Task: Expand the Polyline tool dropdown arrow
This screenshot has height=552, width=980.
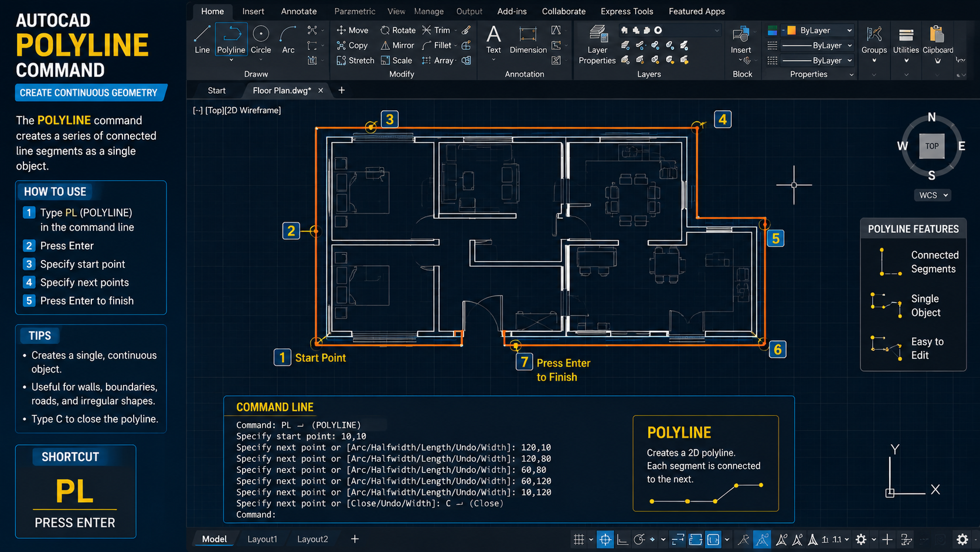Action: [231, 60]
